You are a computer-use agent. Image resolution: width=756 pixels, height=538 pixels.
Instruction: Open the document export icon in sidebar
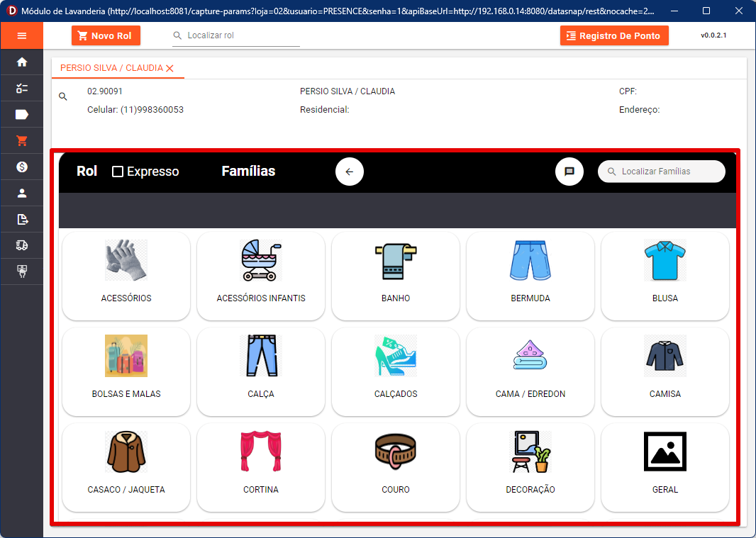tap(22, 219)
